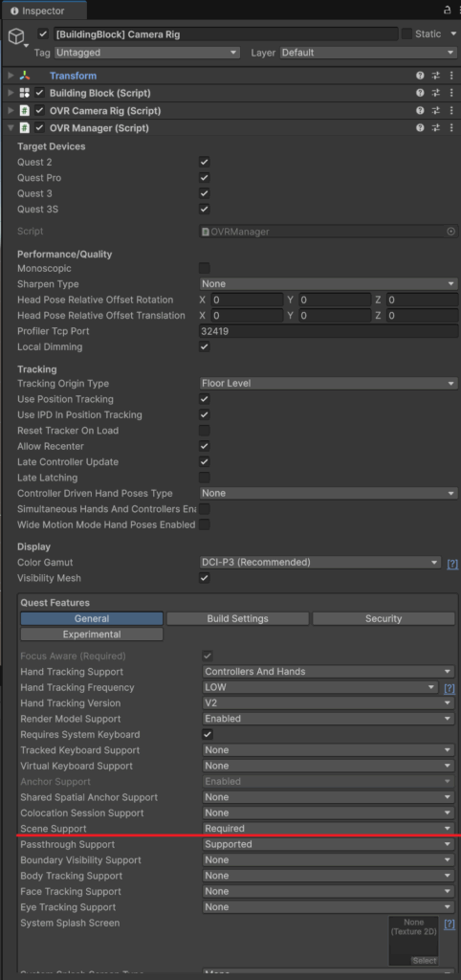Enable Reset Tracker On Load
The height and width of the screenshot is (980, 461).
205,431
